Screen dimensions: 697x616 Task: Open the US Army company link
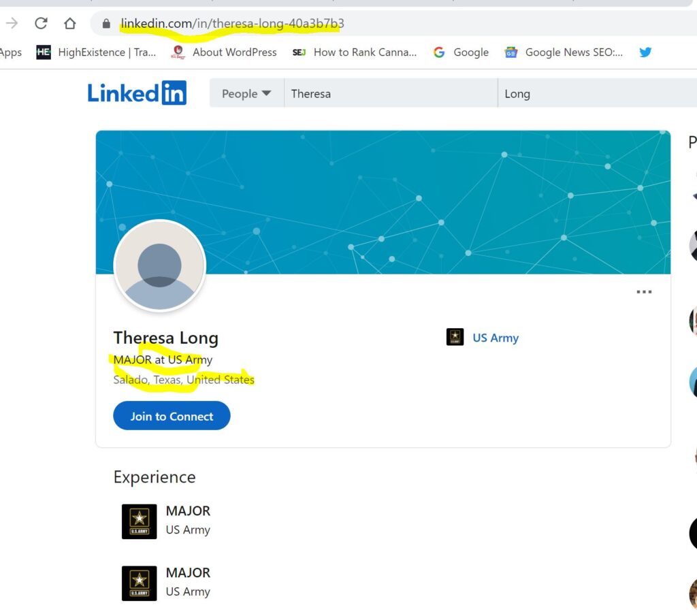pyautogui.click(x=496, y=338)
